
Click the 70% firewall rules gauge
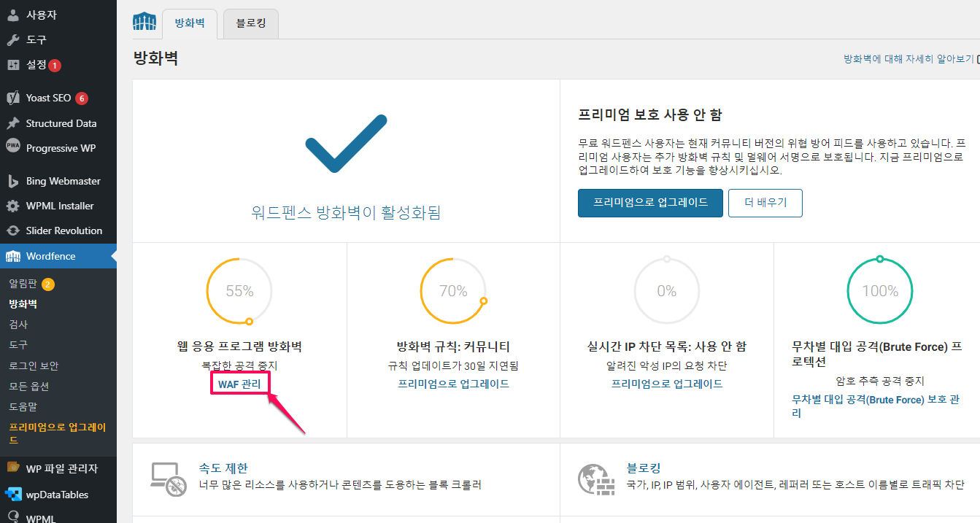tap(453, 291)
